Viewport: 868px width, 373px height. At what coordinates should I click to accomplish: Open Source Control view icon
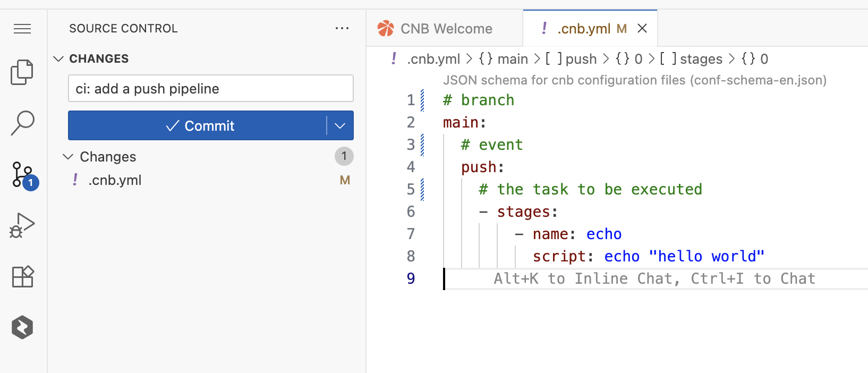22,174
